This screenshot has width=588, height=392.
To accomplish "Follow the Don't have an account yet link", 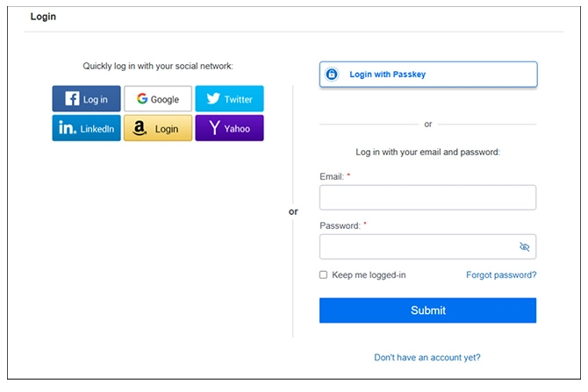I will pyautogui.click(x=427, y=357).
